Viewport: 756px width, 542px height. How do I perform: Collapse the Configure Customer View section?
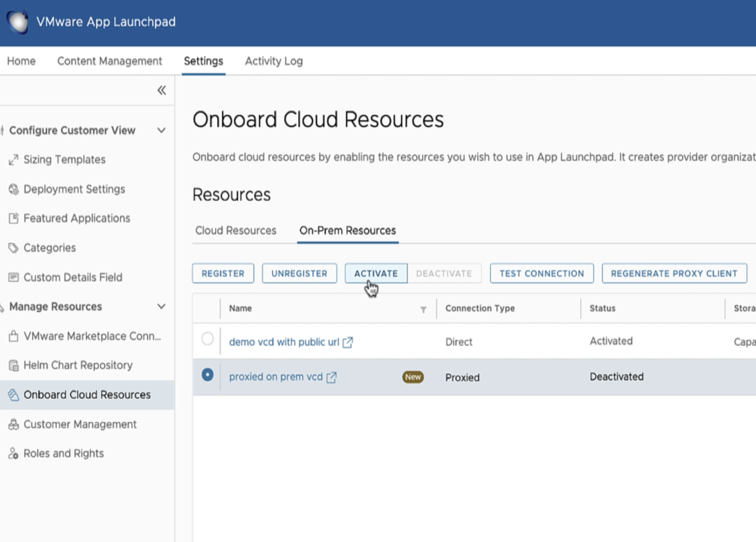161,131
